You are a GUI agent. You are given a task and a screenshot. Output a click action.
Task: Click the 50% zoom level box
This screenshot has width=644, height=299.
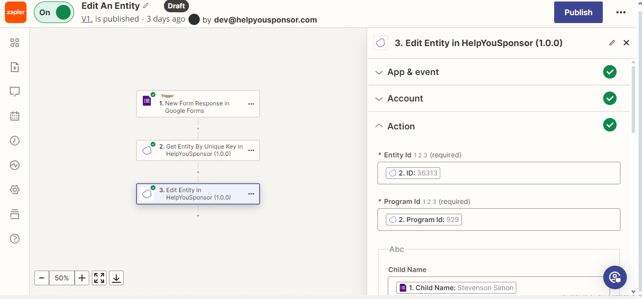[62, 278]
